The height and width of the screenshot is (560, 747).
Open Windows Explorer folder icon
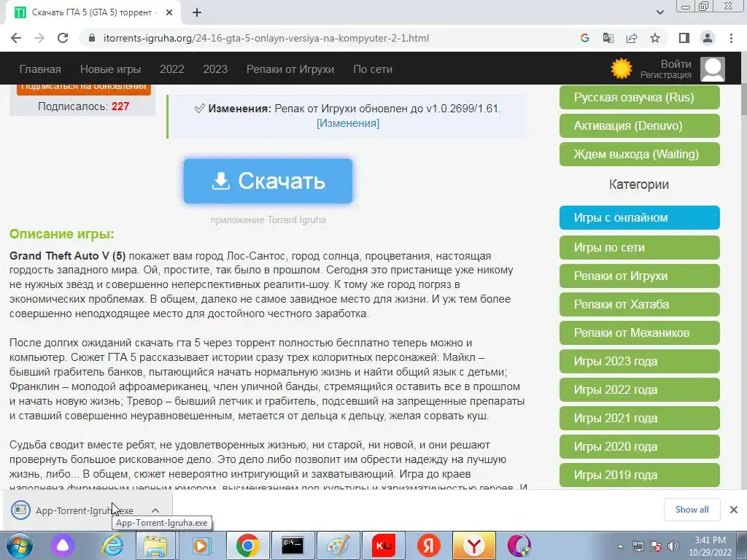tap(156, 545)
